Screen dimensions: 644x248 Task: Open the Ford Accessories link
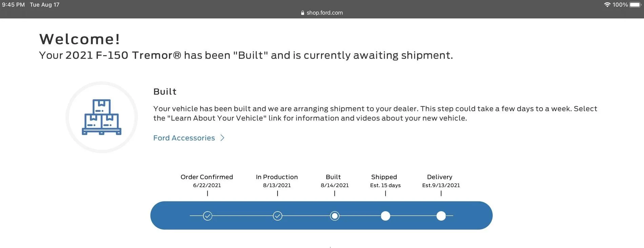pos(184,138)
